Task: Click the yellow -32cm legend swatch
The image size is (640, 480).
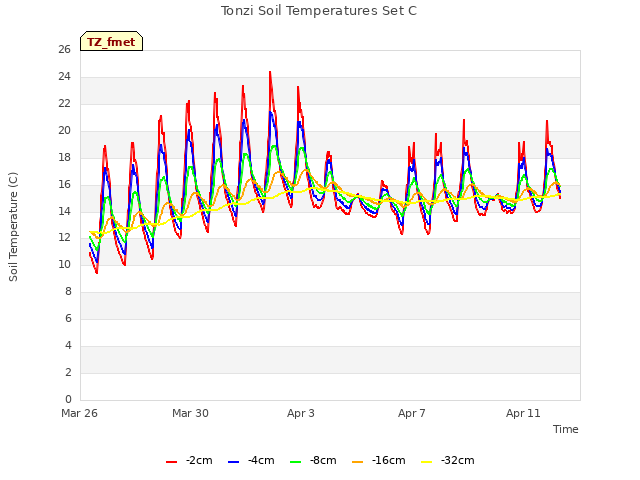Action: 426,462
